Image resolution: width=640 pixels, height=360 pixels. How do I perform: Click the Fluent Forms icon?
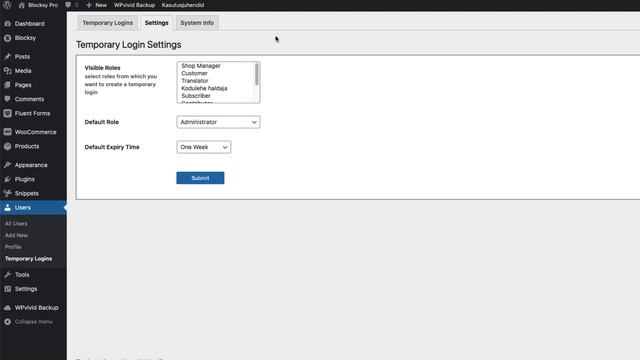pos(7,113)
